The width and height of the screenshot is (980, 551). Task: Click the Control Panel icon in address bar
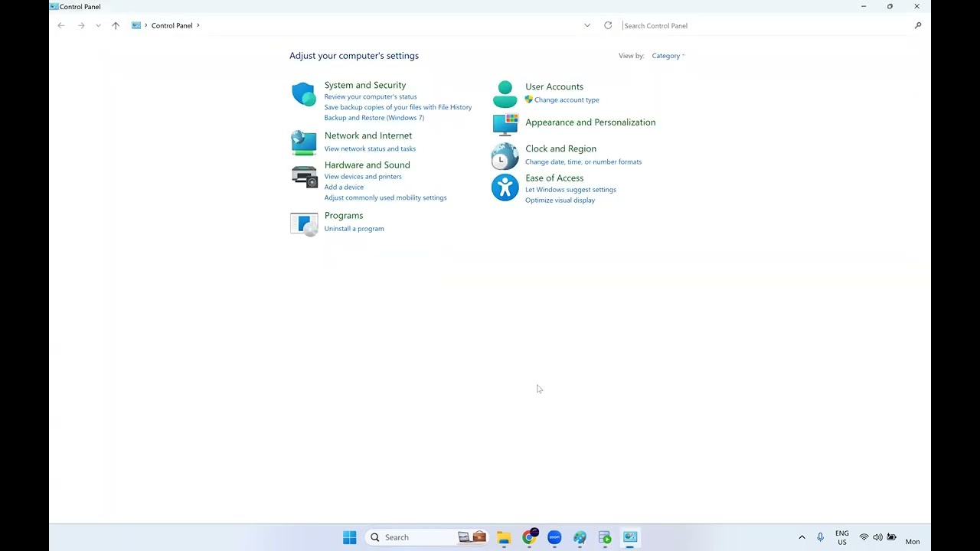(x=136, y=25)
